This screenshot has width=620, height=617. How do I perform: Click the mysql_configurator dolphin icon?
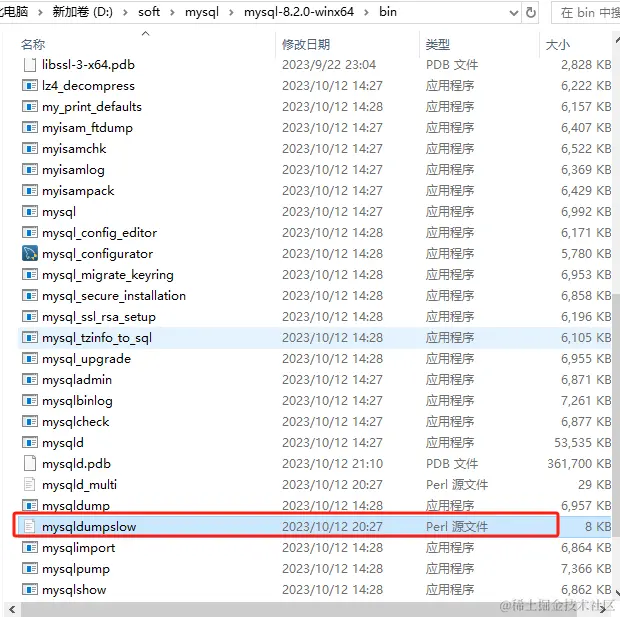point(30,253)
